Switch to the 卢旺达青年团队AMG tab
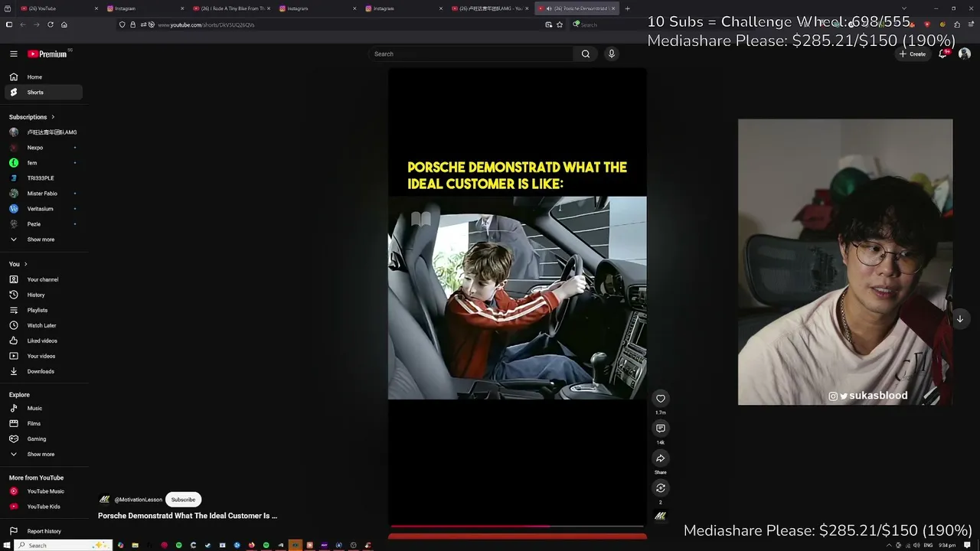This screenshot has width=980, height=551. (x=490, y=8)
